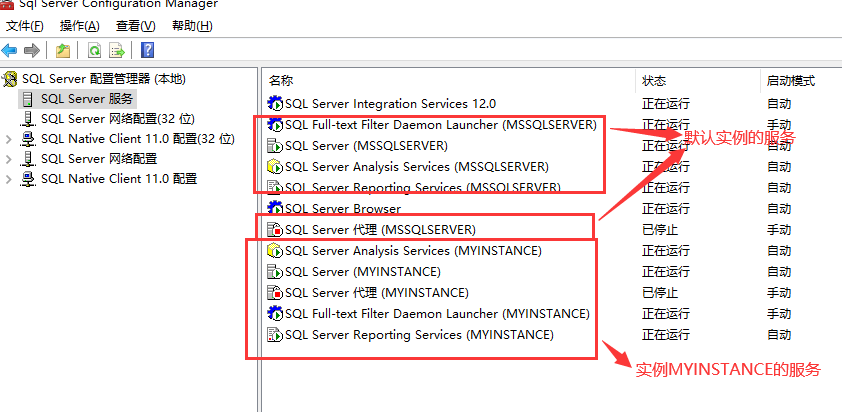
Task: Sort by the 名称 column header
Action: pyautogui.click(x=281, y=81)
